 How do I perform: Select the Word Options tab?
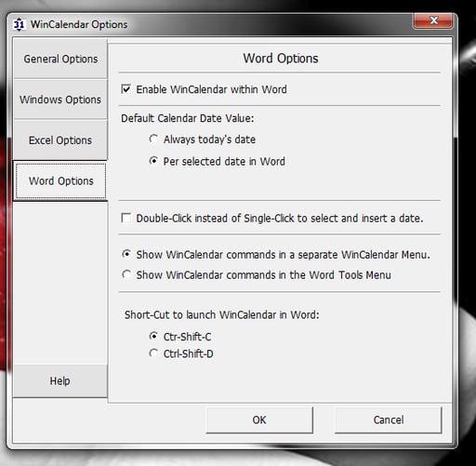tap(60, 181)
